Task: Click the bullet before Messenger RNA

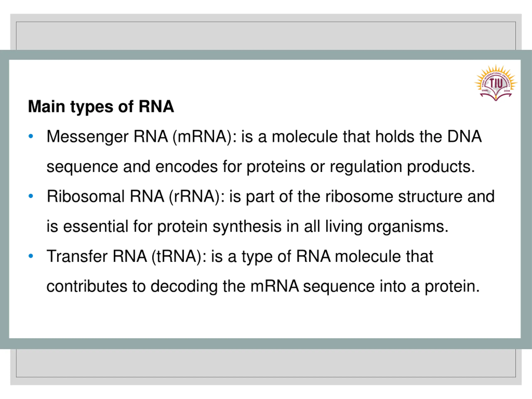Action: click(x=31, y=136)
